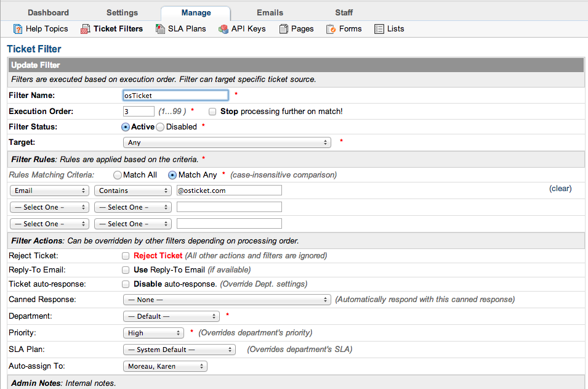The height and width of the screenshot is (389, 588).
Task: Open the Target dropdown showing Any
Action: [x=227, y=142]
